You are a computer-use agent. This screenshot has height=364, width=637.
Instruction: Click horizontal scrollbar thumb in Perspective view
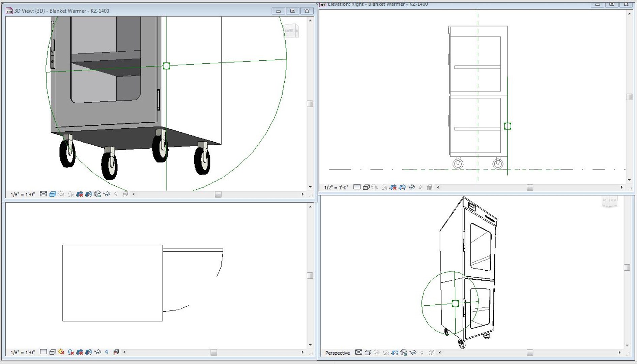pyautogui.click(x=530, y=353)
